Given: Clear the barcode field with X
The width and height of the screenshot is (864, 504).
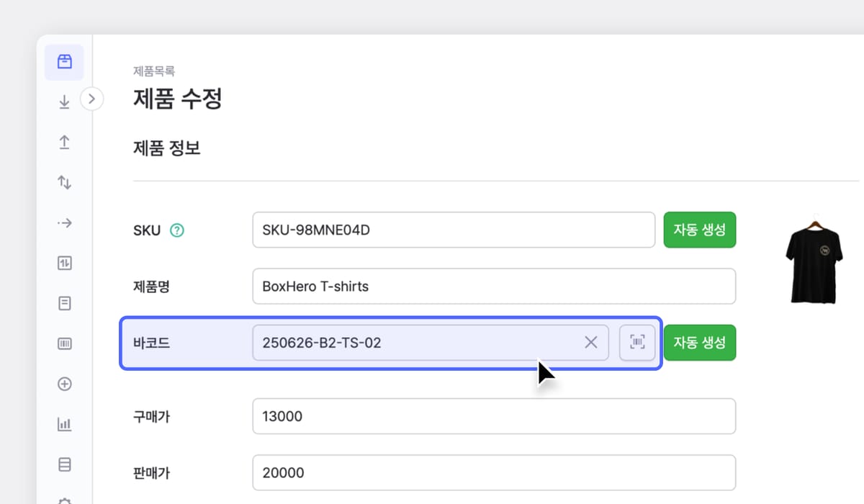Looking at the screenshot, I should [x=591, y=343].
